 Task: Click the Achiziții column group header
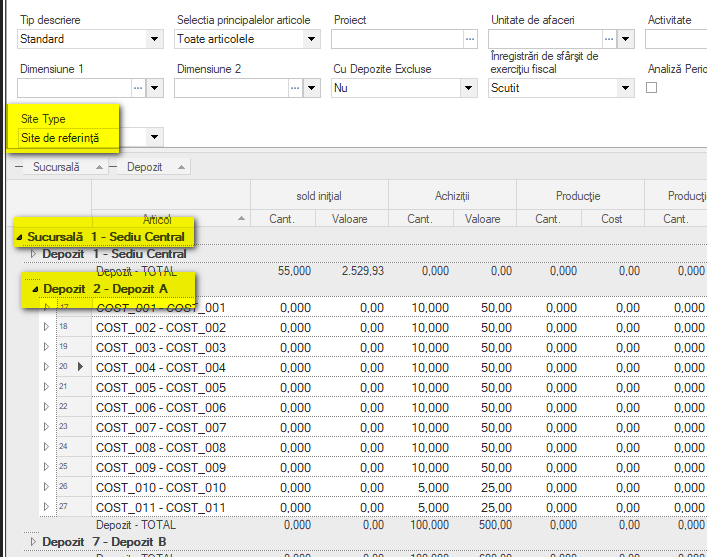click(x=452, y=196)
